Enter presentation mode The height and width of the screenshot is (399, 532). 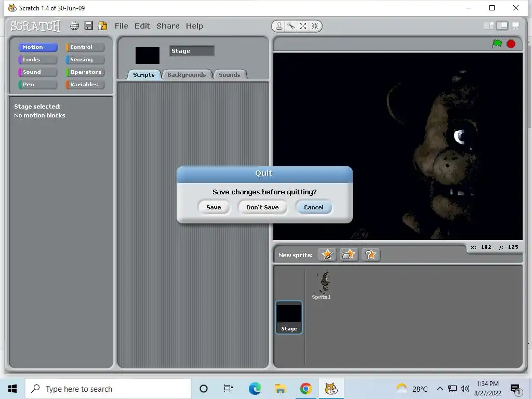pos(516,26)
